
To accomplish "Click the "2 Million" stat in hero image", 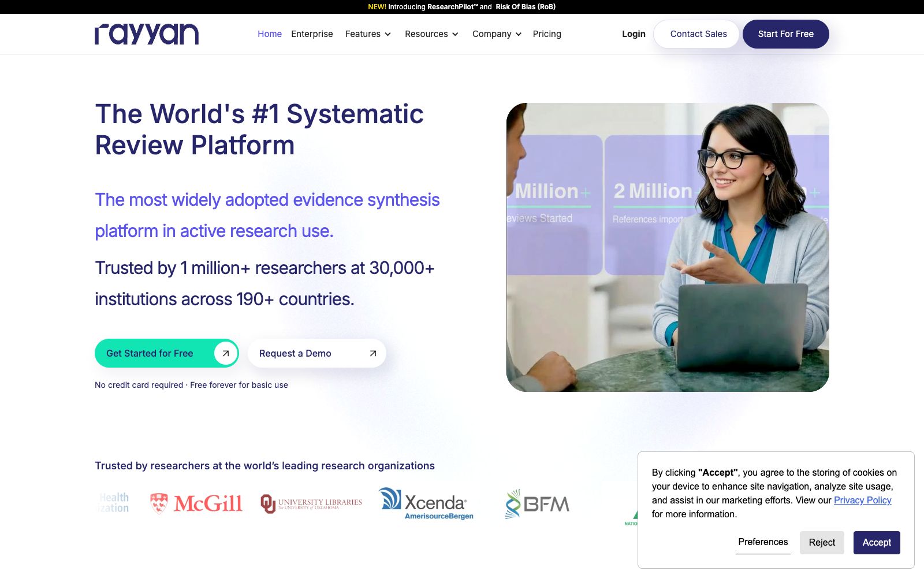I will pyautogui.click(x=653, y=191).
